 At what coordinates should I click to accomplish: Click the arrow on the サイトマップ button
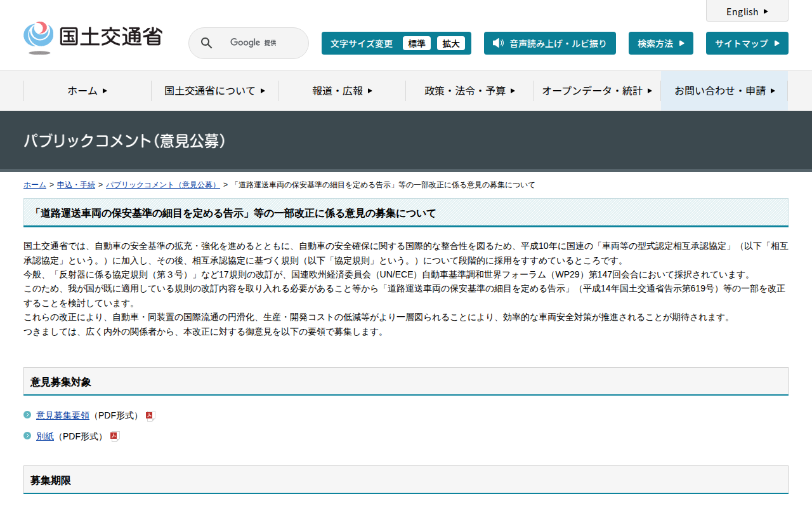click(x=776, y=43)
